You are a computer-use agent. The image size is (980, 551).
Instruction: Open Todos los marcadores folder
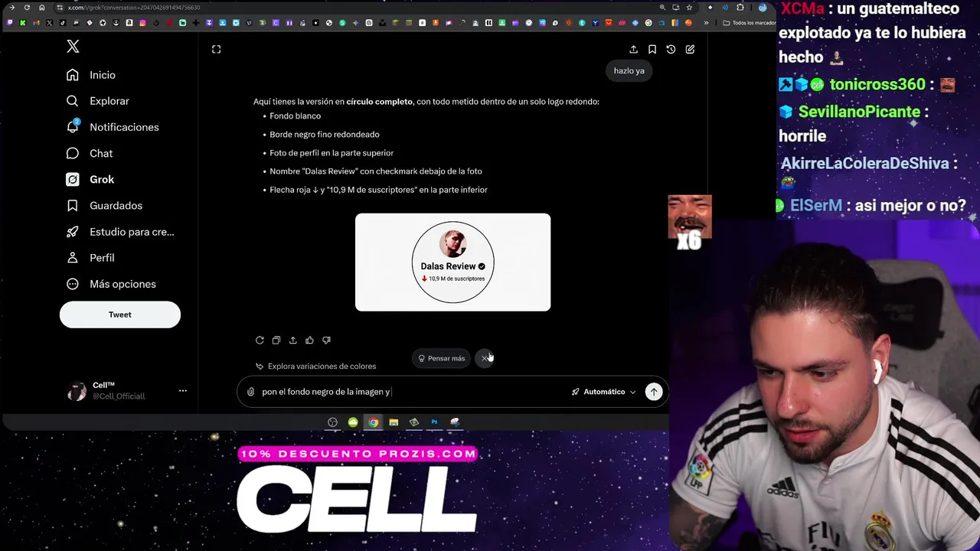click(x=750, y=23)
